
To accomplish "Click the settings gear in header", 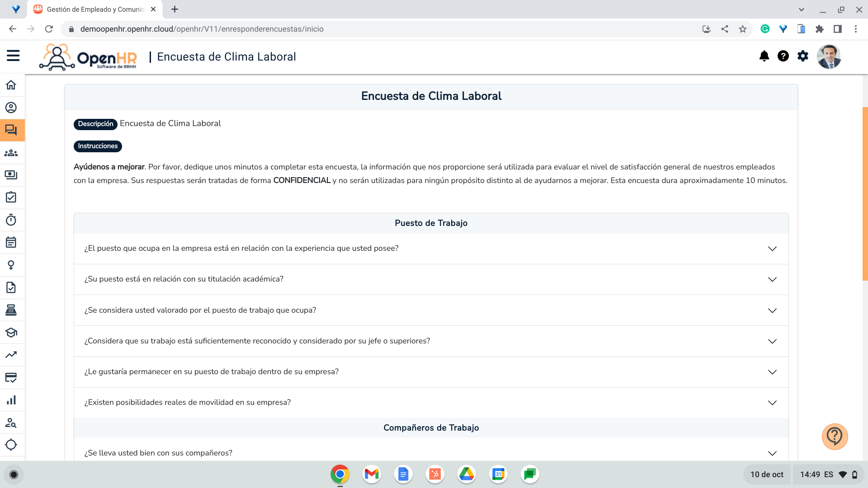I will [803, 56].
